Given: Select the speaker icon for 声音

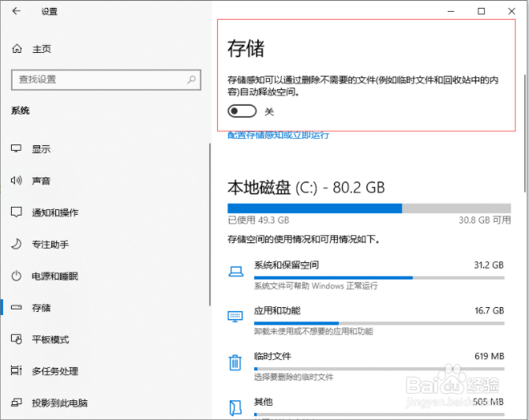Looking at the screenshot, I should [x=17, y=181].
